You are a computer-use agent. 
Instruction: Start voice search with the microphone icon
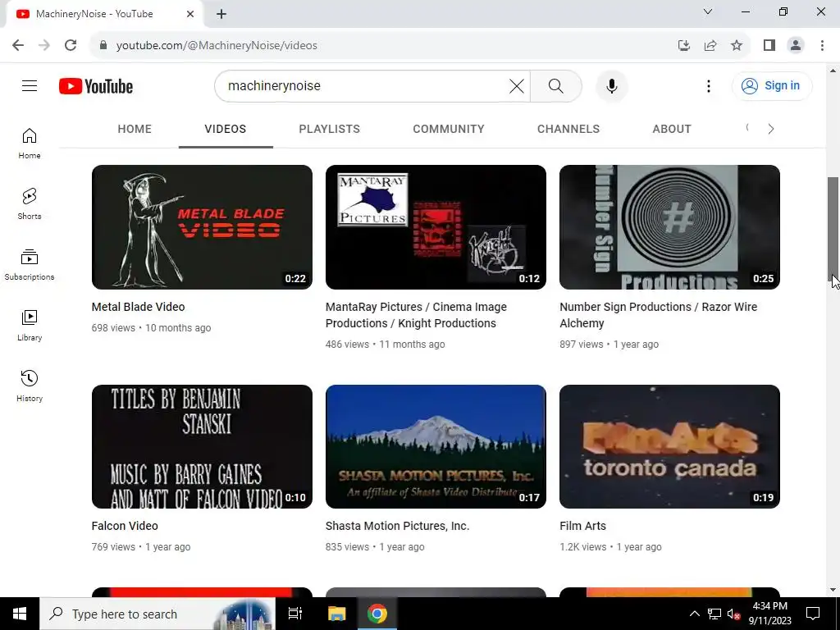[611, 85]
